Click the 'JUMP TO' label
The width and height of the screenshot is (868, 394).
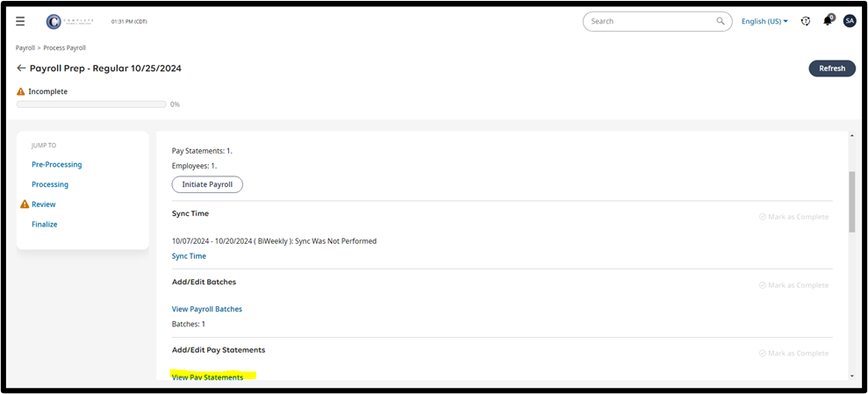pos(44,146)
